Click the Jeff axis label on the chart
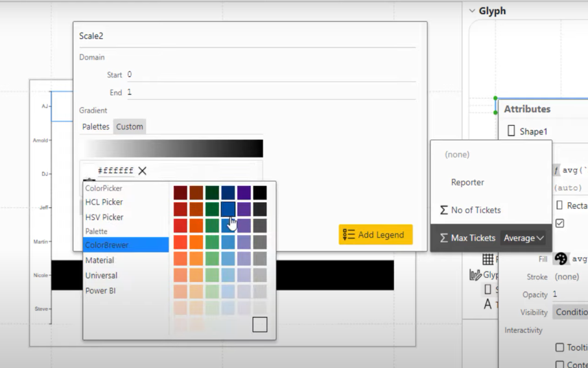Image resolution: width=588 pixels, height=368 pixels. point(44,207)
